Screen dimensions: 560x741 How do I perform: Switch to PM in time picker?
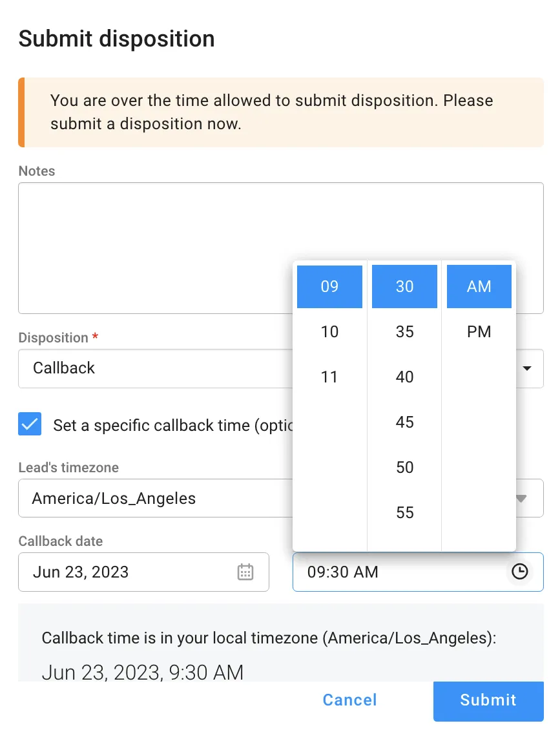pyautogui.click(x=479, y=332)
